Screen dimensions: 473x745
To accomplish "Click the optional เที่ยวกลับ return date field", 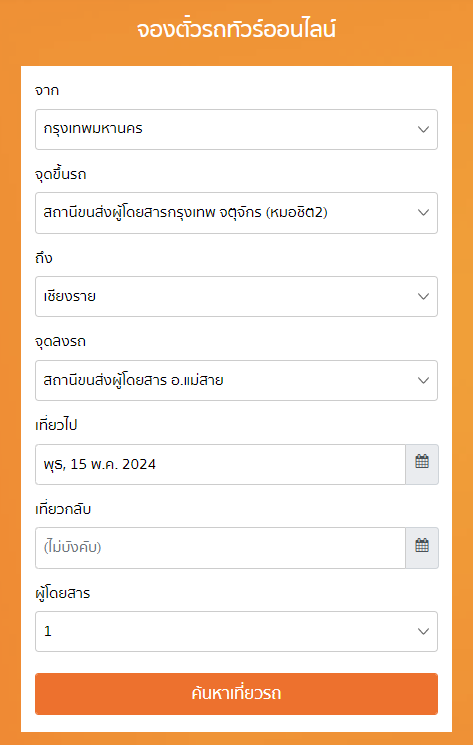I will click(220, 548).
